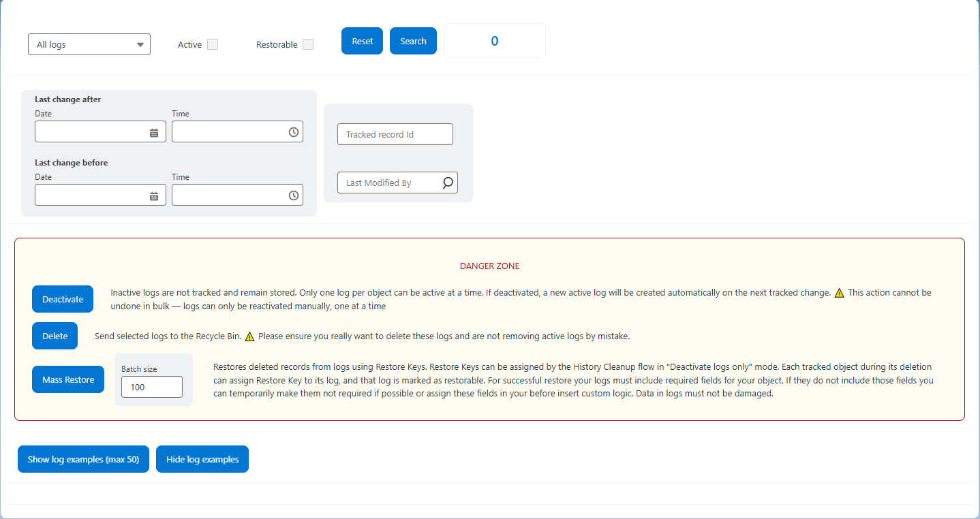Screen dimensions: 980x519
Task: Enable the Active checkbox
Action: point(212,44)
